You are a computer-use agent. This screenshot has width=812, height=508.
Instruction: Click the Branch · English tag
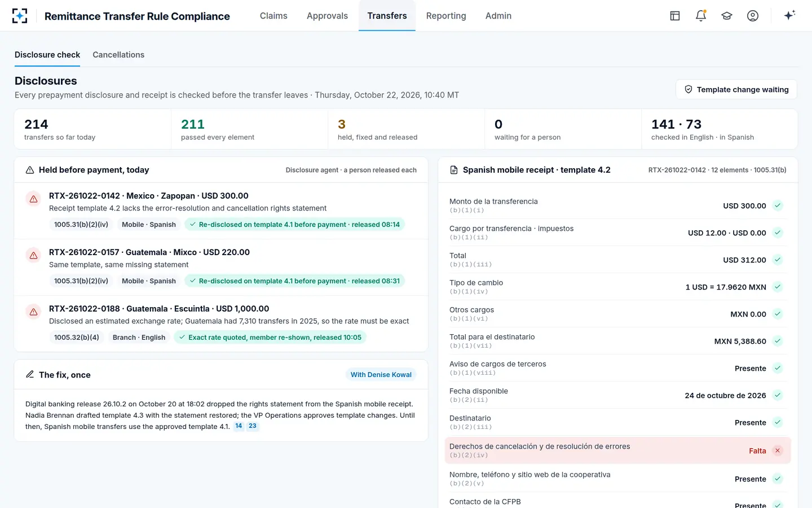tap(139, 338)
